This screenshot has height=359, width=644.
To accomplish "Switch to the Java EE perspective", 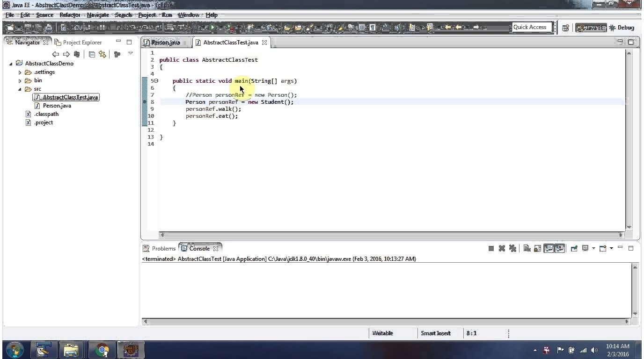I will click(x=591, y=28).
